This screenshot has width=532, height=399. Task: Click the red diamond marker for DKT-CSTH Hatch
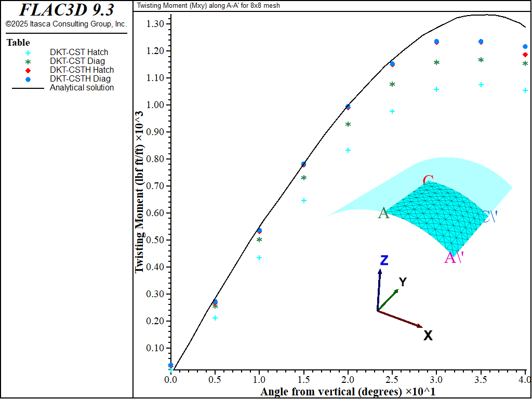28,70
